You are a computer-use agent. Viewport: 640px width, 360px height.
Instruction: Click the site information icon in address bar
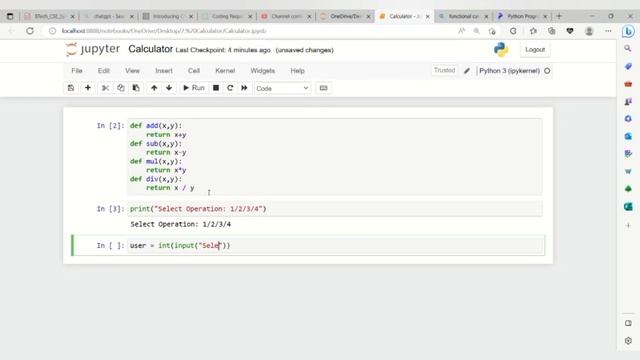[x=52, y=31]
